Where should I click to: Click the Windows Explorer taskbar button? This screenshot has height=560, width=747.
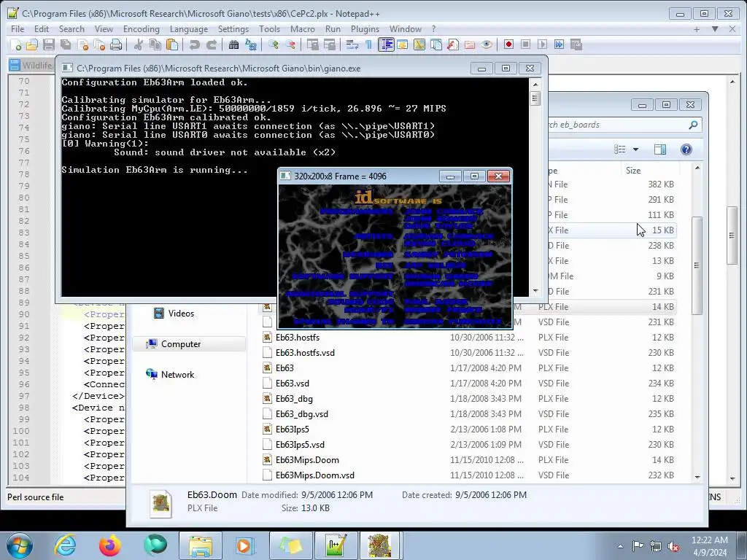click(x=200, y=545)
